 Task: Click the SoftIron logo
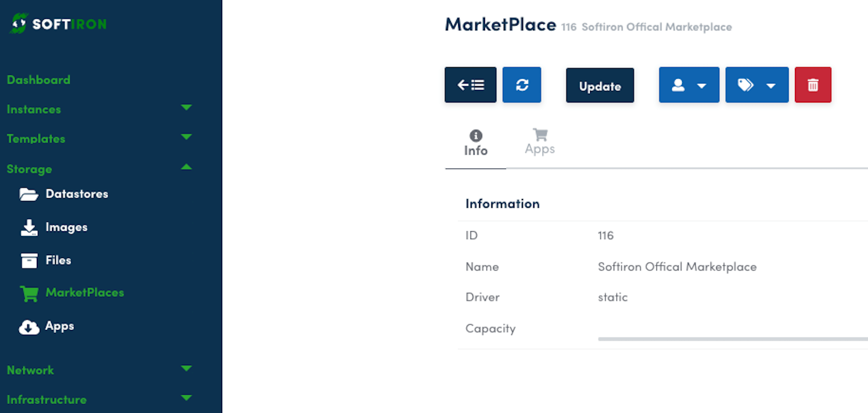[x=58, y=24]
